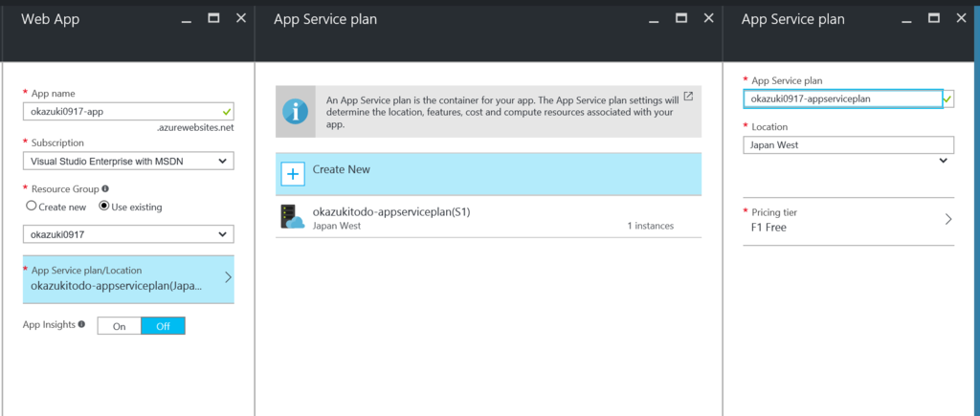Open the Location Japan West dropdown

848,145
